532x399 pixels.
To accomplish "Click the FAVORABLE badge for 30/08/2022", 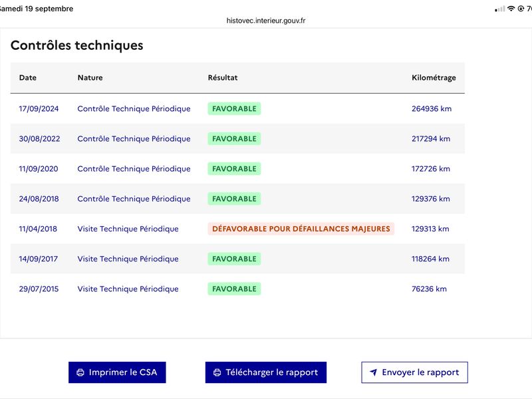I will point(234,139).
